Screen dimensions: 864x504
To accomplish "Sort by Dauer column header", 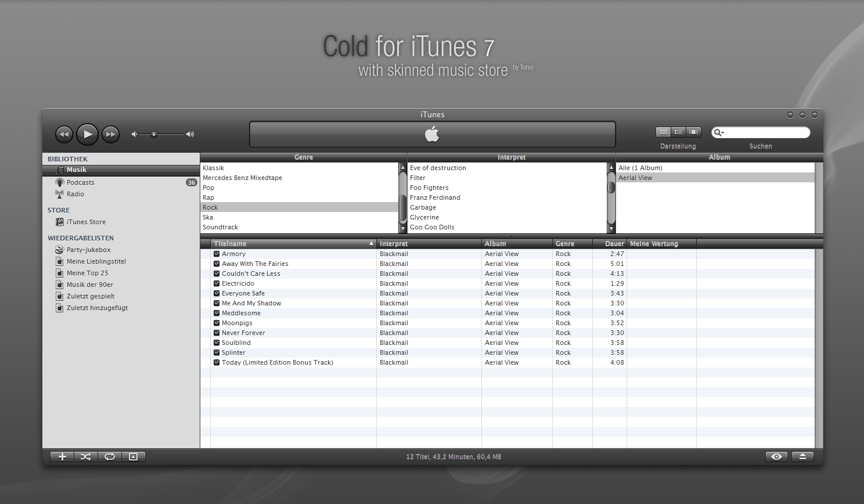I will 610,244.
